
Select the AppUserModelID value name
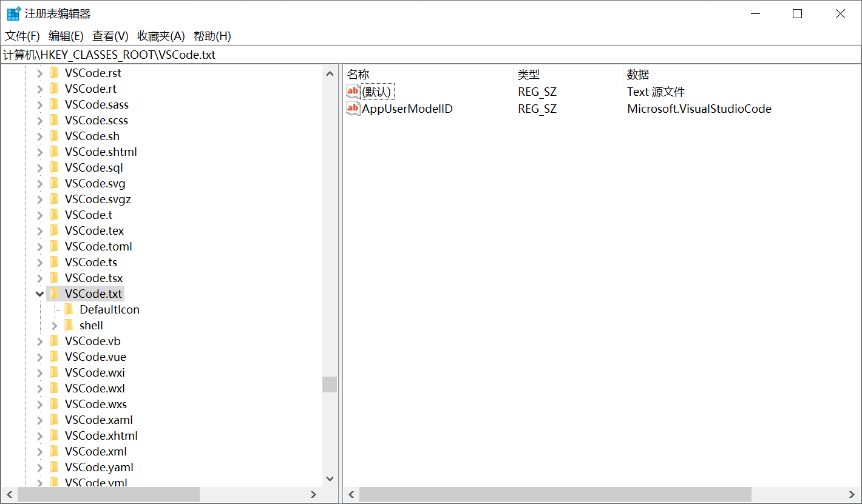coord(407,109)
